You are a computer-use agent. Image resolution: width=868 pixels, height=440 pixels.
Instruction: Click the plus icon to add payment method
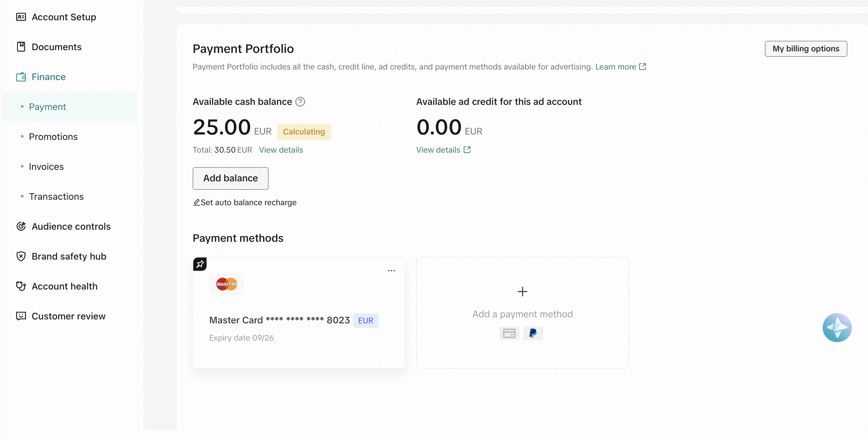click(x=522, y=292)
